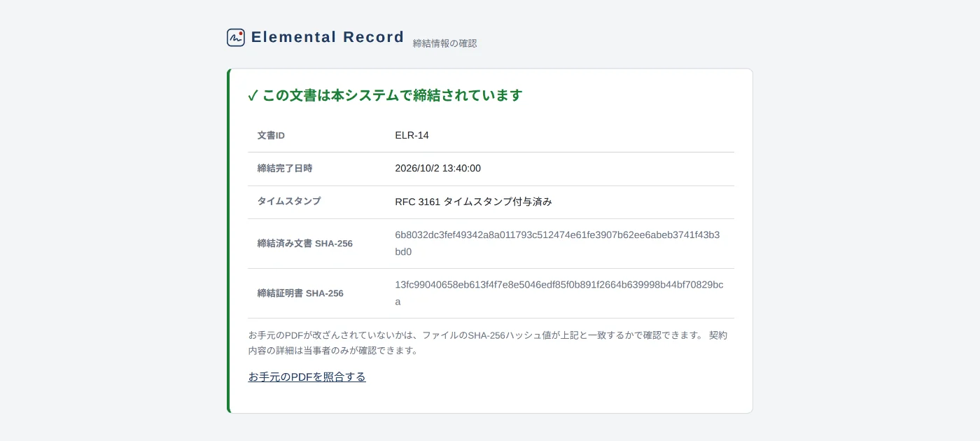Open the お手元のPDFを照合する link
This screenshot has width=980, height=441.
click(x=307, y=377)
